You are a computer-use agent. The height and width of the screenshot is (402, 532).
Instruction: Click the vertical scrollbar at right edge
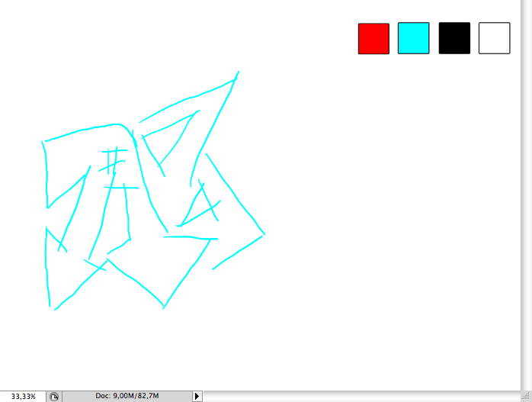(x=526, y=195)
